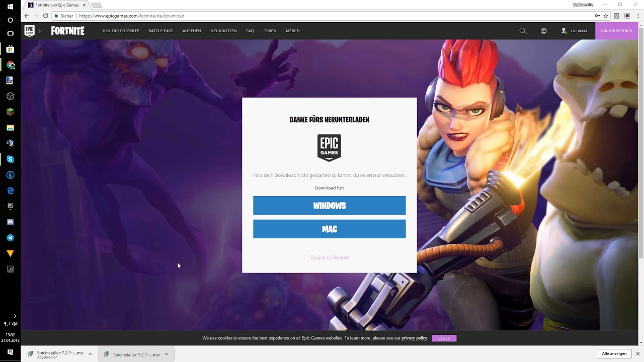The image size is (644, 362).
Task: Go back to the previous page
Action: coord(27,16)
